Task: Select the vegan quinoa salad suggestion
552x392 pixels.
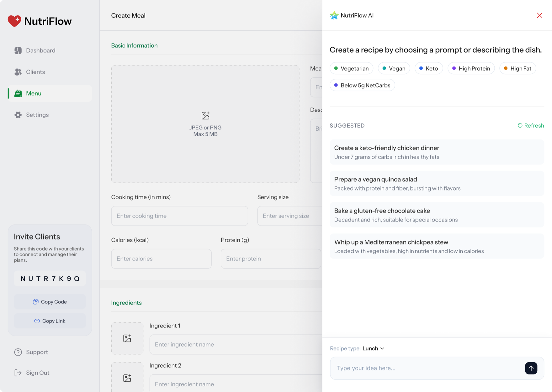Action: coord(437,184)
